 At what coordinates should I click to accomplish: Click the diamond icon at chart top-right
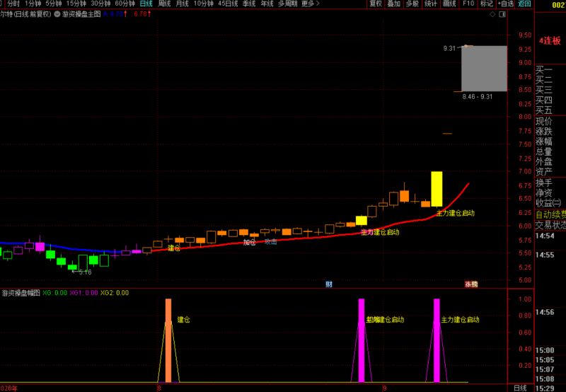tap(492, 14)
